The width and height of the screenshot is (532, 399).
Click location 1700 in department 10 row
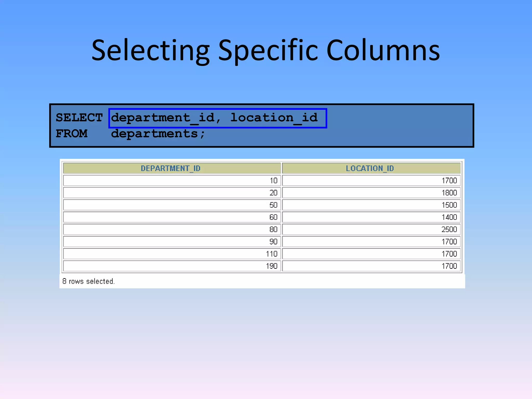coord(371,181)
